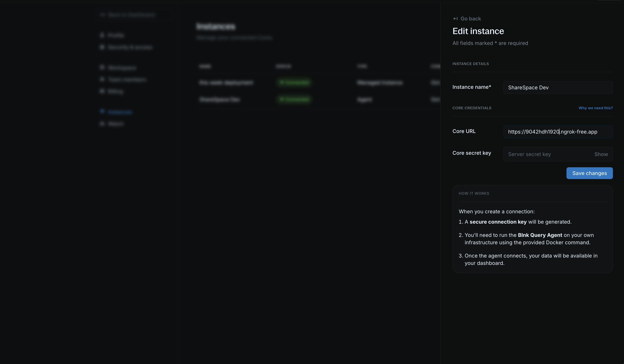Image resolution: width=624 pixels, height=364 pixels.
Task: Open the Why we need this? link
Action: tap(596, 108)
